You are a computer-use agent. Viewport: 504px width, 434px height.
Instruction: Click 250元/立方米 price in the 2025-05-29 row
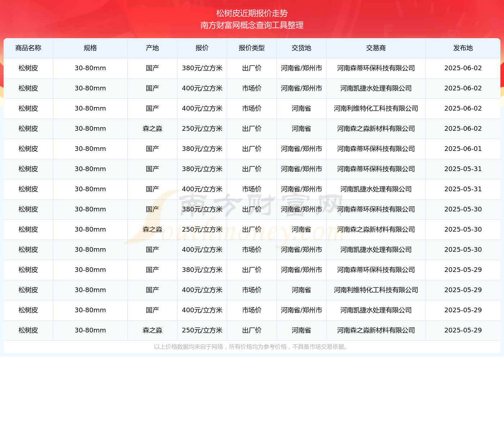(202, 330)
